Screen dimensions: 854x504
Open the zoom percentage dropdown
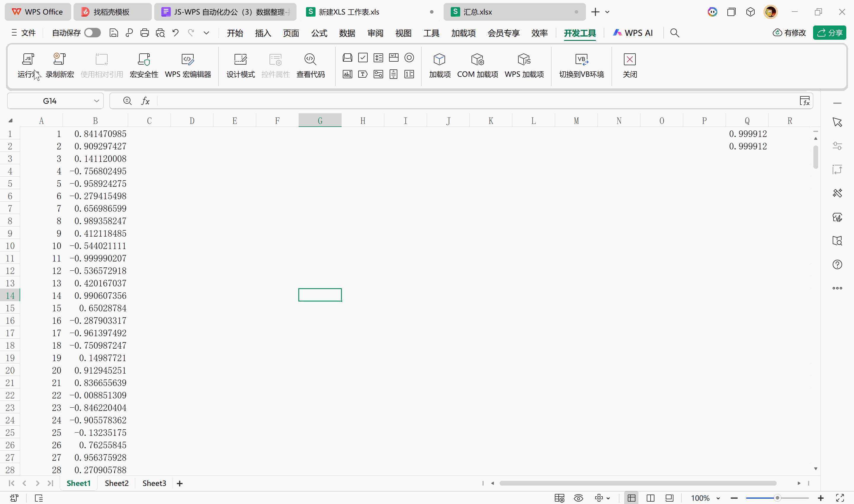pos(718,498)
